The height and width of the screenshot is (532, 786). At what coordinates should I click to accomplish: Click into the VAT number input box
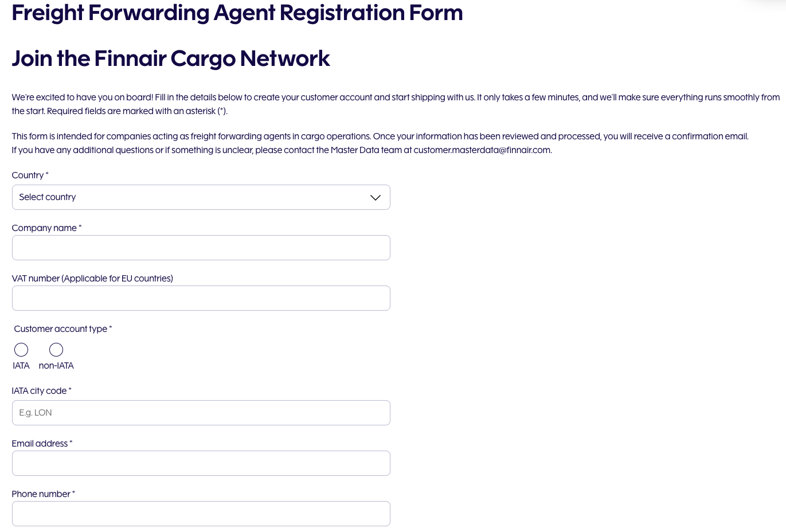coord(201,298)
